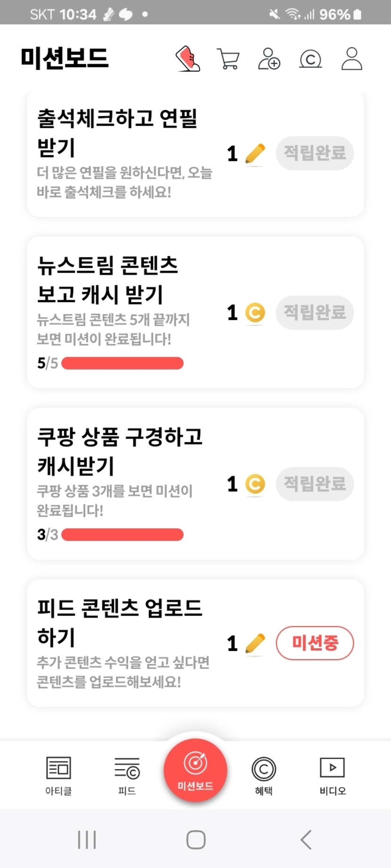Open the cash coin icon in header

(310, 59)
